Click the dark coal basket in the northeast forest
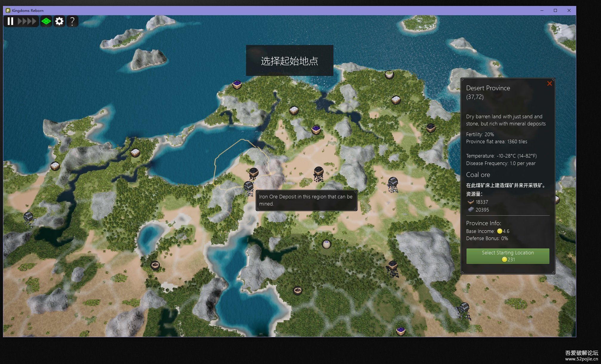Viewport: 601px width, 364px height. 431,128
